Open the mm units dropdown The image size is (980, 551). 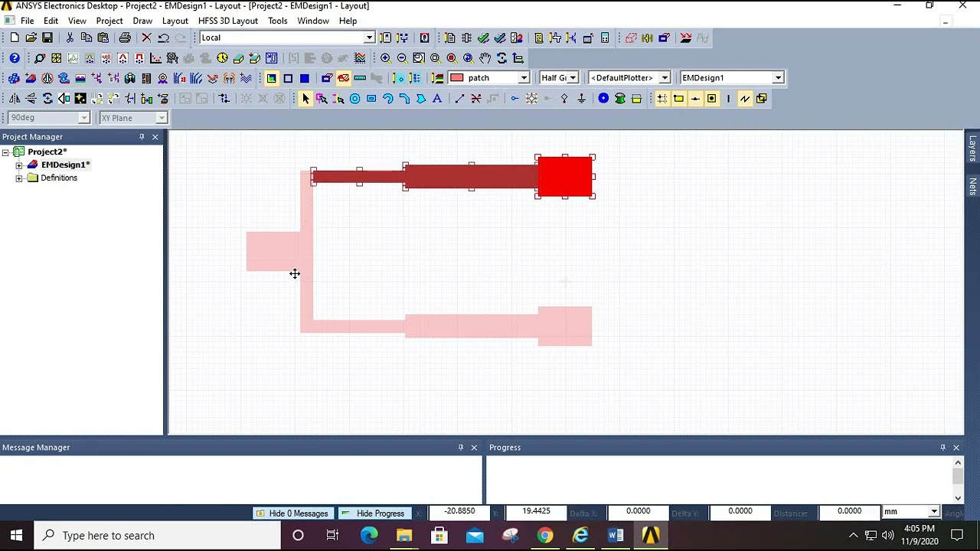click(x=933, y=511)
